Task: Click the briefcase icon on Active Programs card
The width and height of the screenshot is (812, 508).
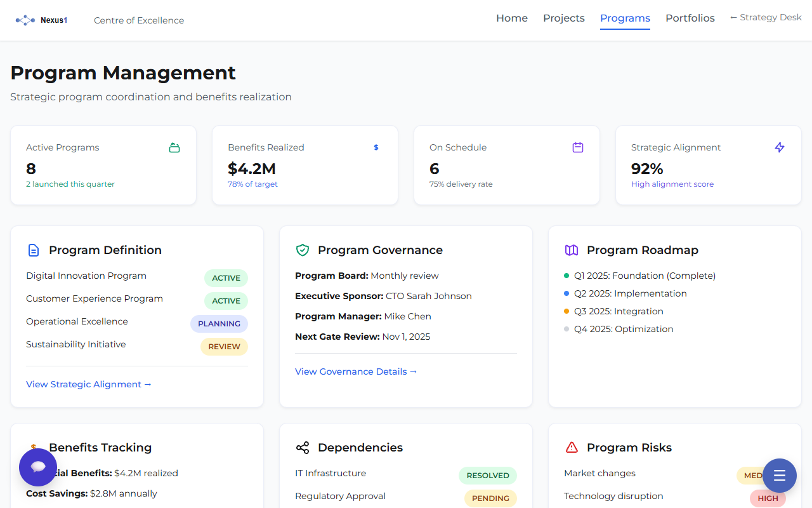Action: click(x=174, y=147)
